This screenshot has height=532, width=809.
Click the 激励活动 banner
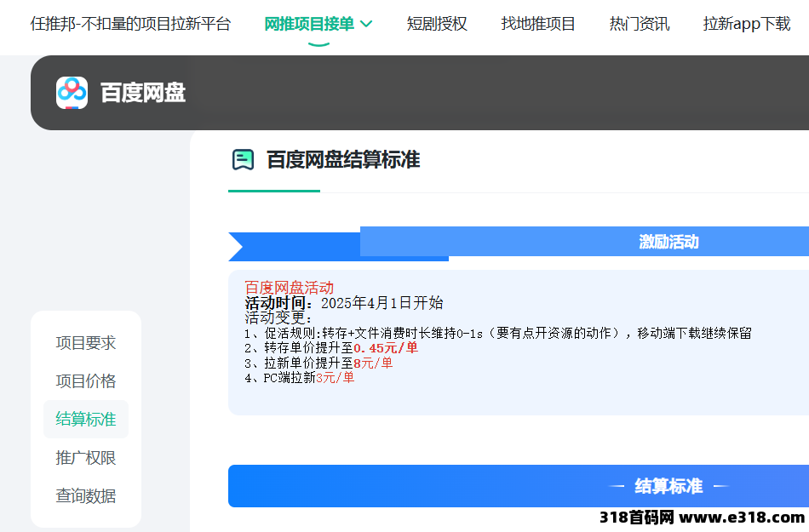[584, 241]
